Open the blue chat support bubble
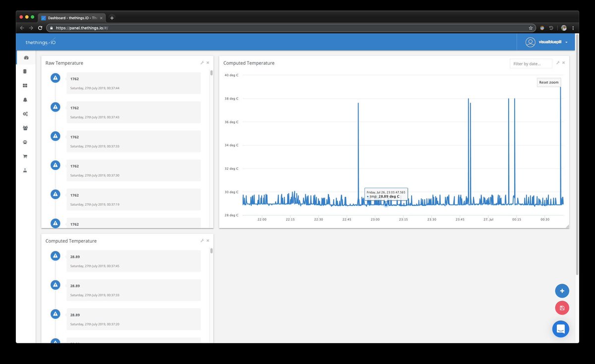 point(561,329)
